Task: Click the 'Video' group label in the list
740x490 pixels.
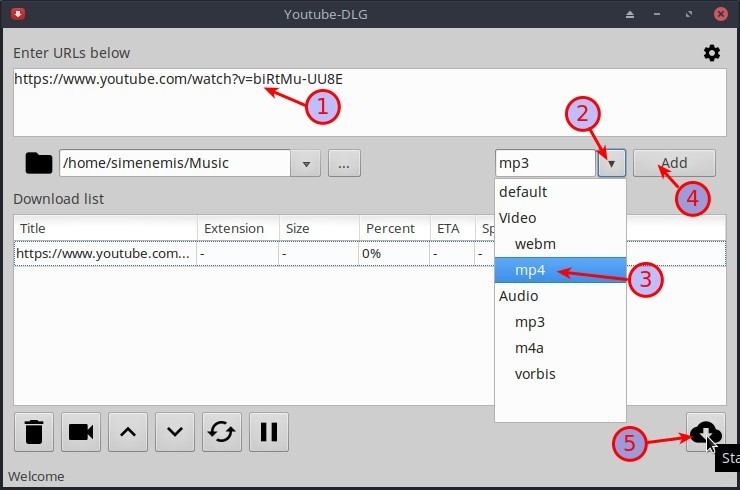Action: pos(518,218)
